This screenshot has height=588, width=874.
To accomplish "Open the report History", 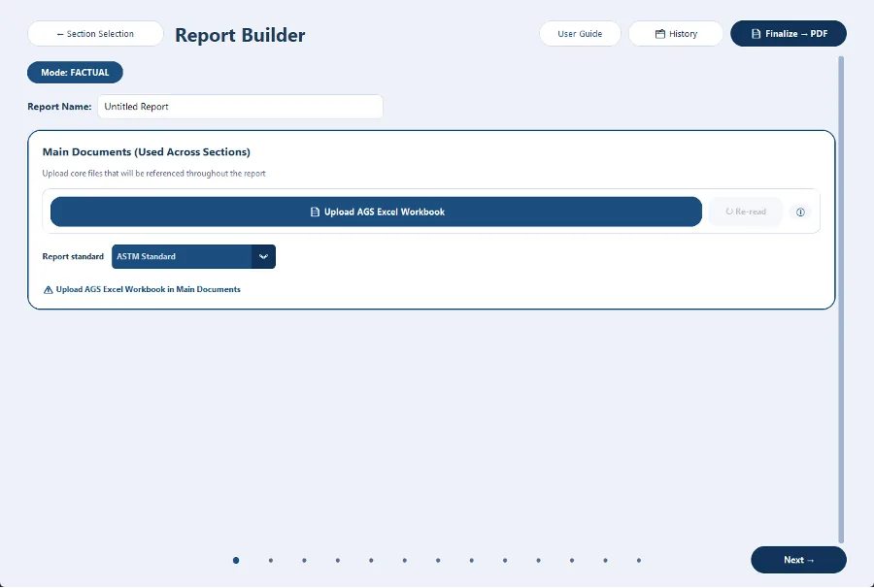I will coord(676,33).
